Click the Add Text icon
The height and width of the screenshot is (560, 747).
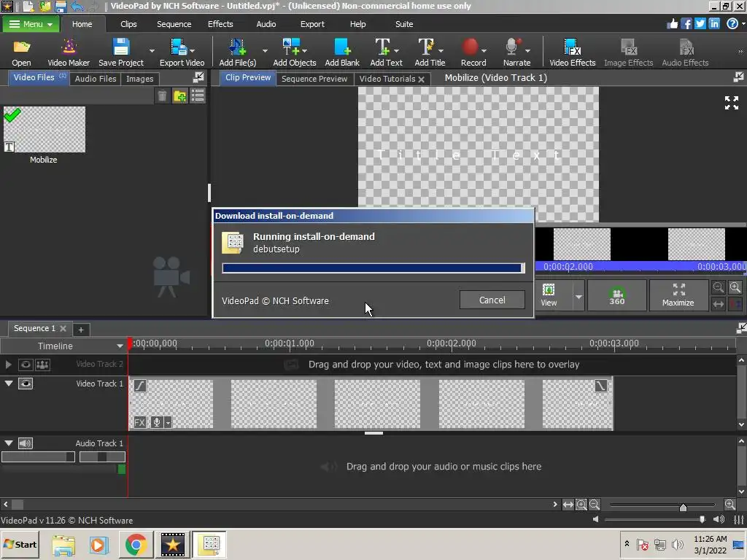click(382, 47)
